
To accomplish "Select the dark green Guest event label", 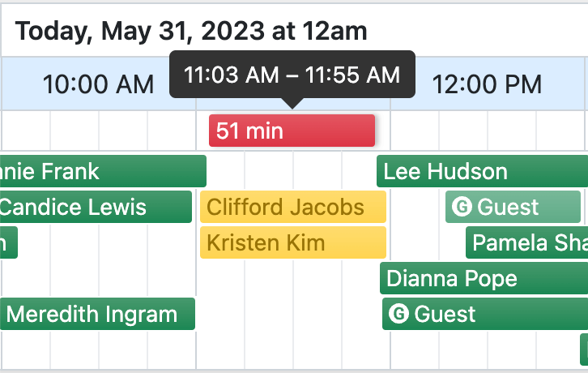I will click(445, 314).
